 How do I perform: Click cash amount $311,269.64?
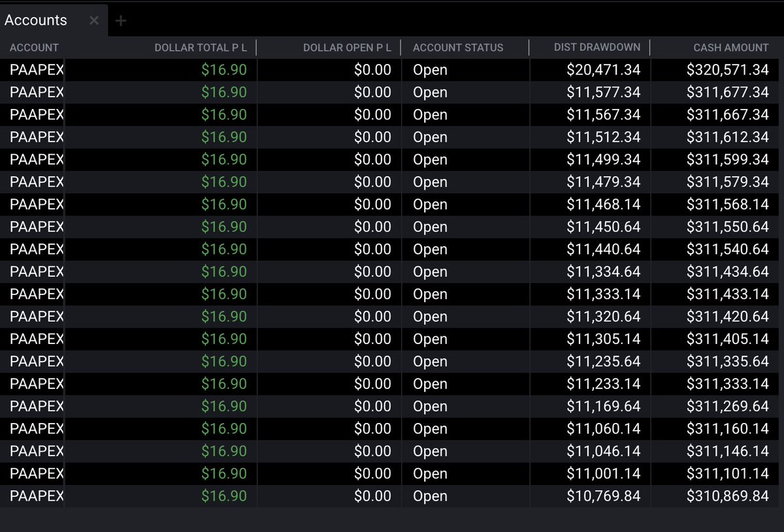[x=728, y=406]
